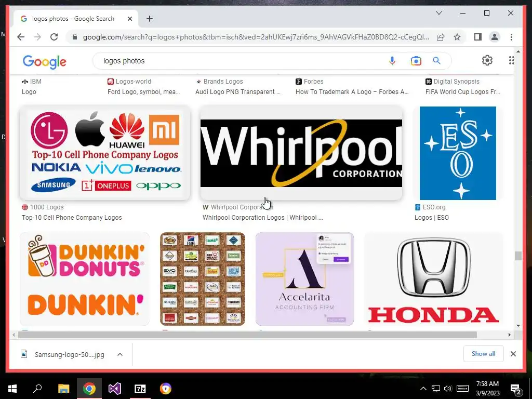Viewport: 532px width, 399px height.
Task: Go forward with the browser arrow
Action: click(37, 37)
